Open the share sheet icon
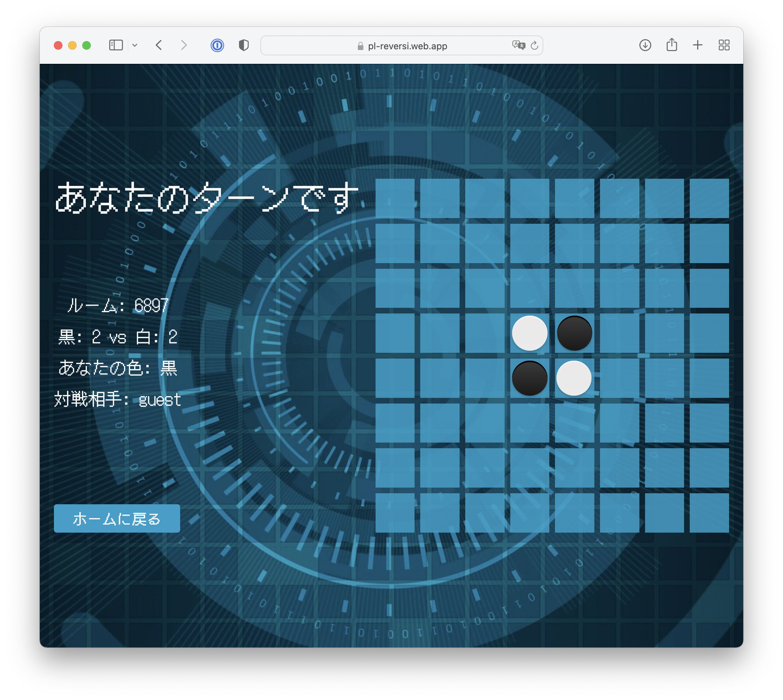This screenshot has height=700, width=783. 672,45
